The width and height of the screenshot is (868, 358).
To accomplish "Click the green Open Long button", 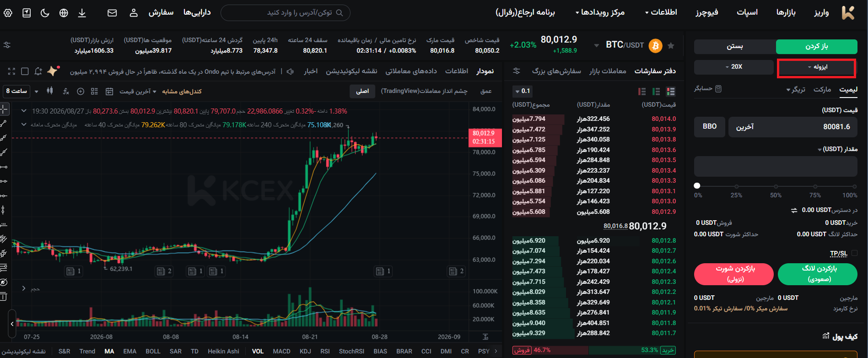I will [x=817, y=274].
